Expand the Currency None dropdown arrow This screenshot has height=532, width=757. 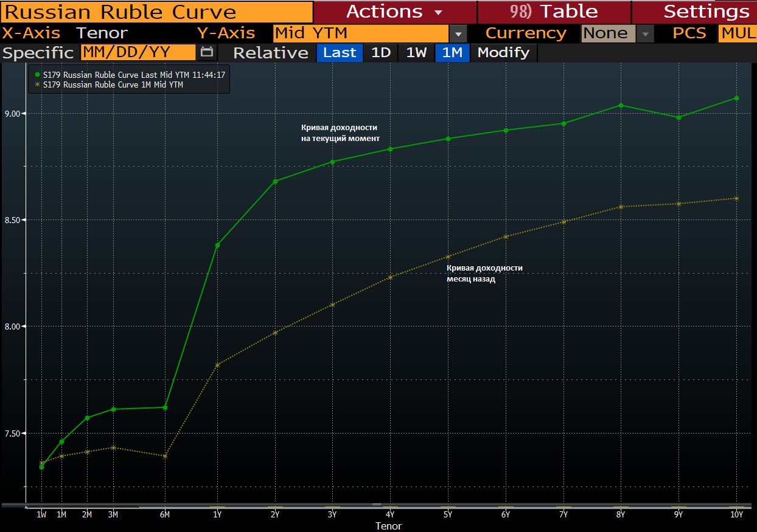[646, 33]
